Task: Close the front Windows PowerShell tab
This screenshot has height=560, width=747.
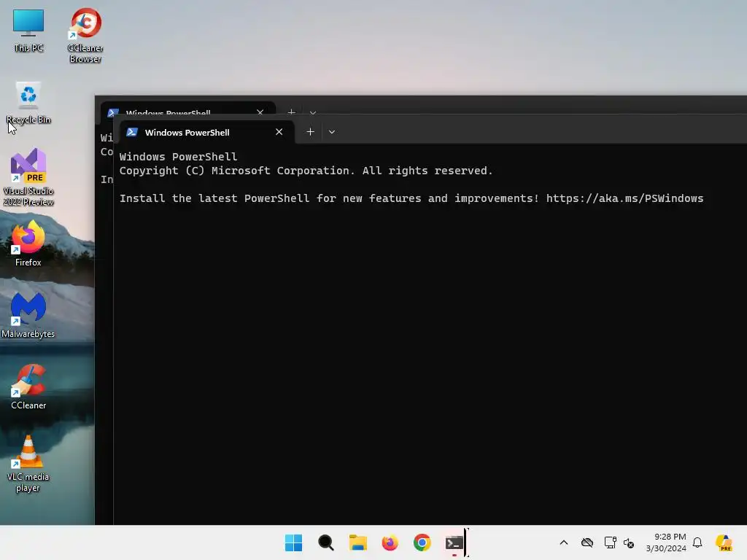Action: point(279,132)
